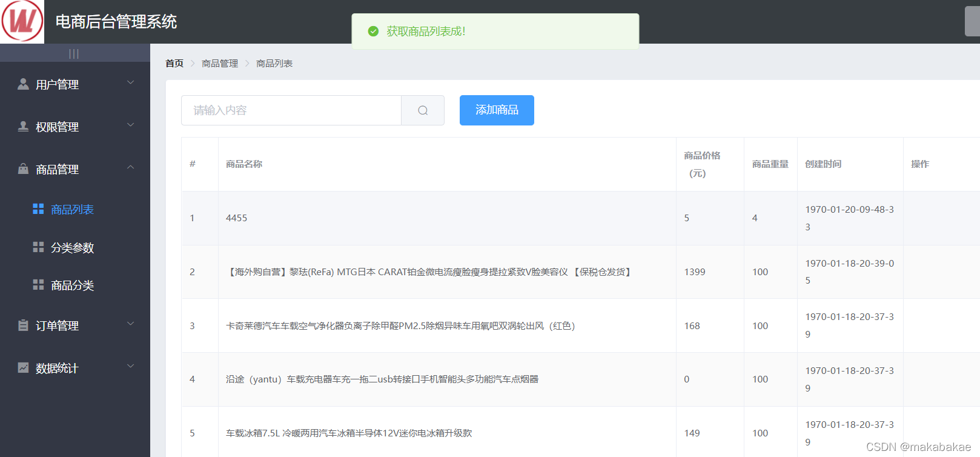The width and height of the screenshot is (980, 457).
Task: Expand the 权限管理 menu chevron
Action: tap(130, 125)
